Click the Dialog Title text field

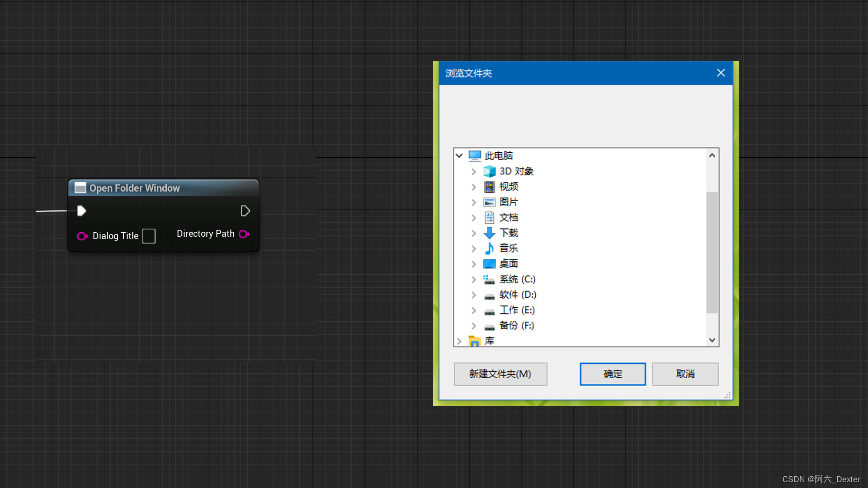click(x=149, y=236)
